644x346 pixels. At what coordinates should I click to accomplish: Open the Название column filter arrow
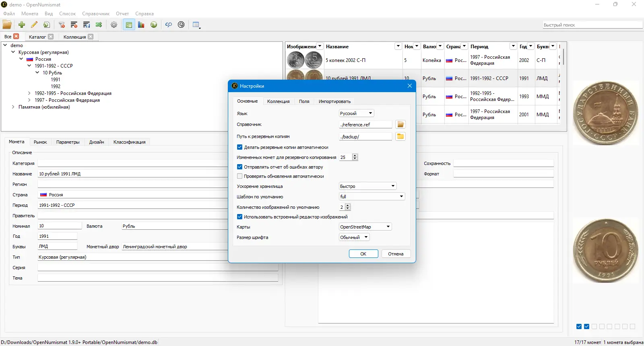398,46
